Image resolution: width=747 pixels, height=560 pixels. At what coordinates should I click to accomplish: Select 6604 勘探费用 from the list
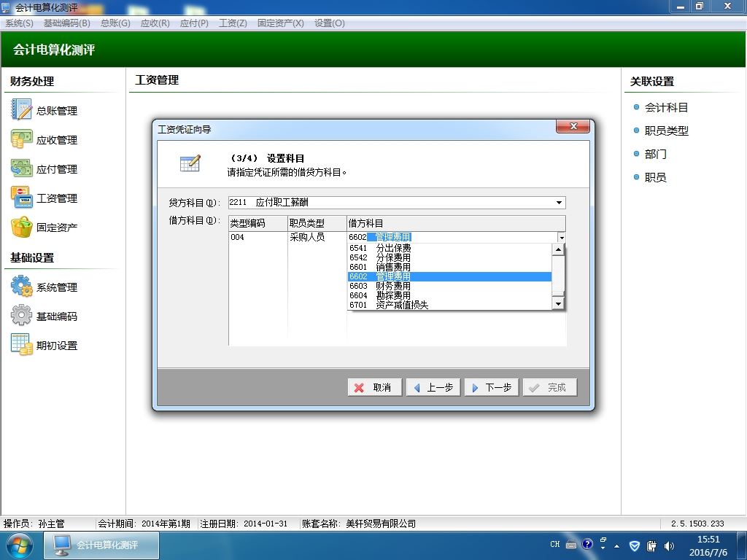coord(449,296)
